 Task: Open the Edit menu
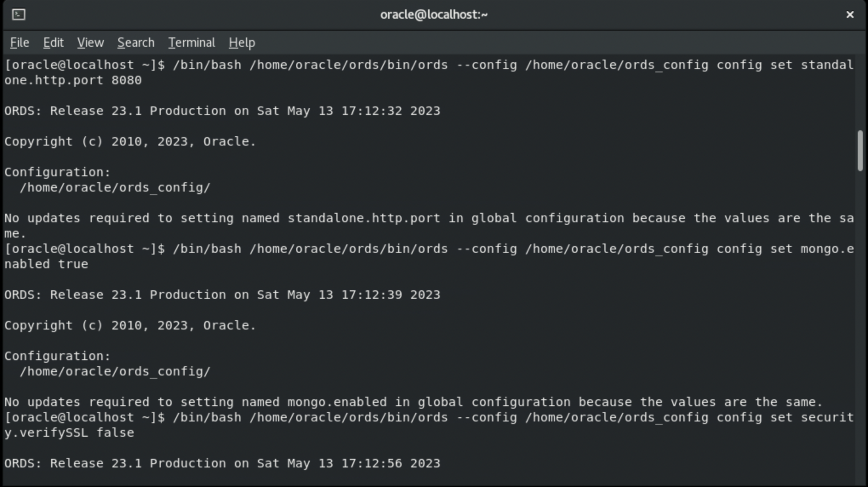point(53,42)
